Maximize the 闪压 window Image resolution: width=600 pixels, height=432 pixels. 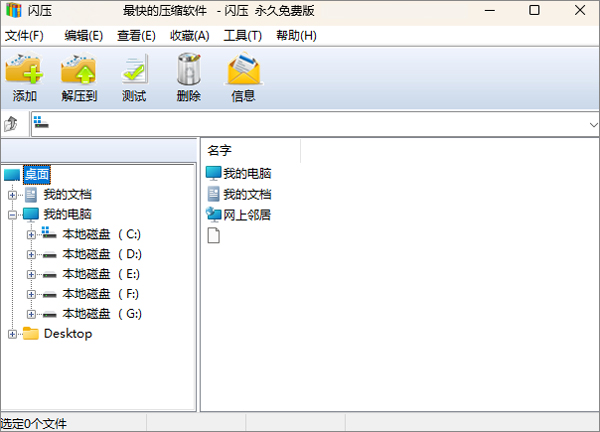(534, 10)
